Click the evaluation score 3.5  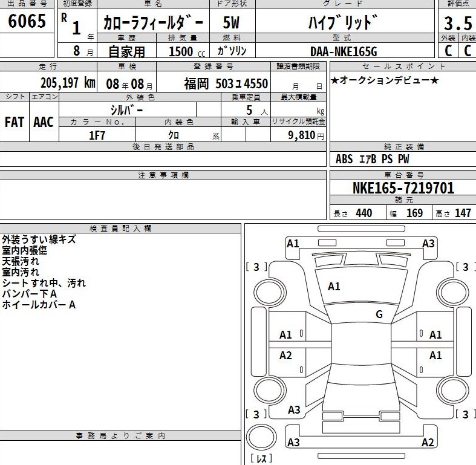pos(458,24)
